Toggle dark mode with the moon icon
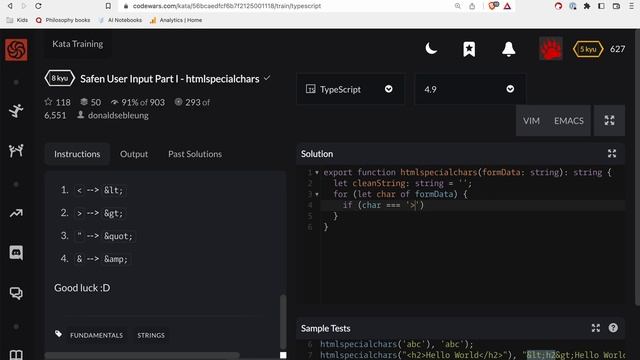640x360 pixels. 431,49
